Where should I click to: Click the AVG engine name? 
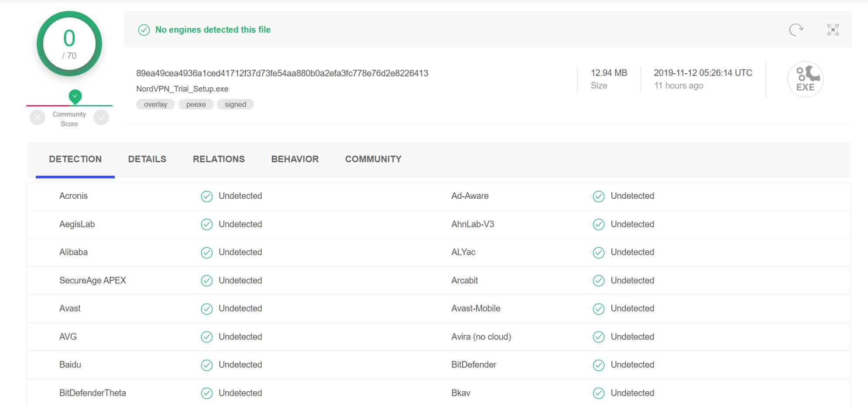pos(68,337)
